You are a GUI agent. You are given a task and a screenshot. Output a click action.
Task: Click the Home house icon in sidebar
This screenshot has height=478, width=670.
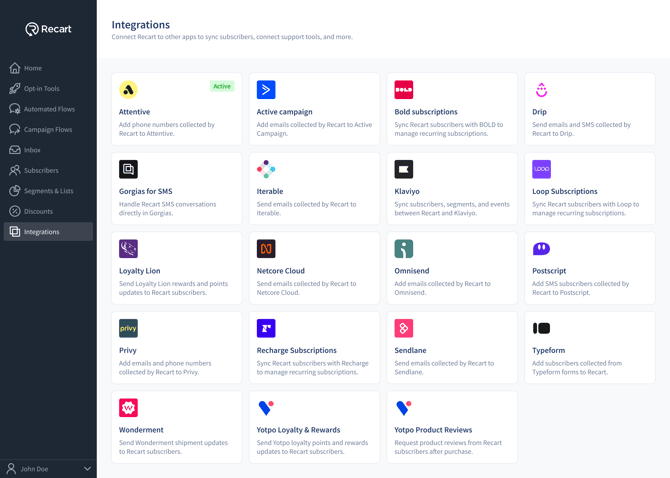pos(15,68)
